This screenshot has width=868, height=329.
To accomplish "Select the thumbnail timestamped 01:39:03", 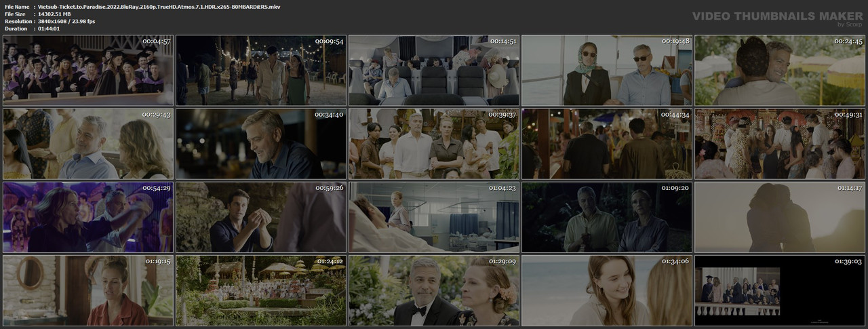I will tap(780, 290).
